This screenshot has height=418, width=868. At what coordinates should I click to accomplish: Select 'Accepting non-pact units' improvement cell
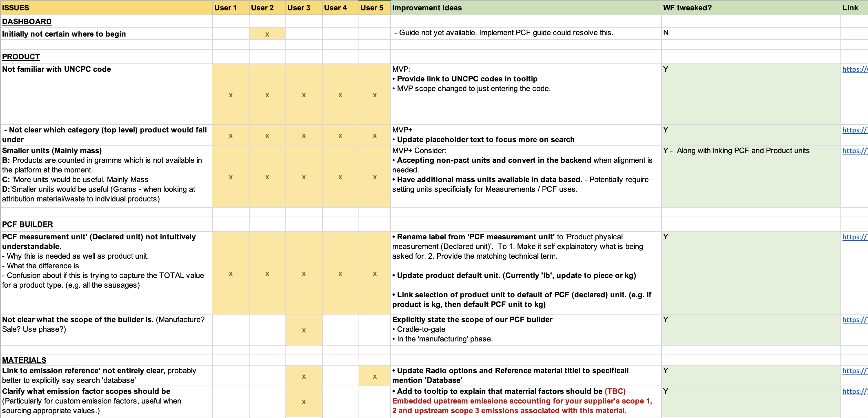click(526, 176)
